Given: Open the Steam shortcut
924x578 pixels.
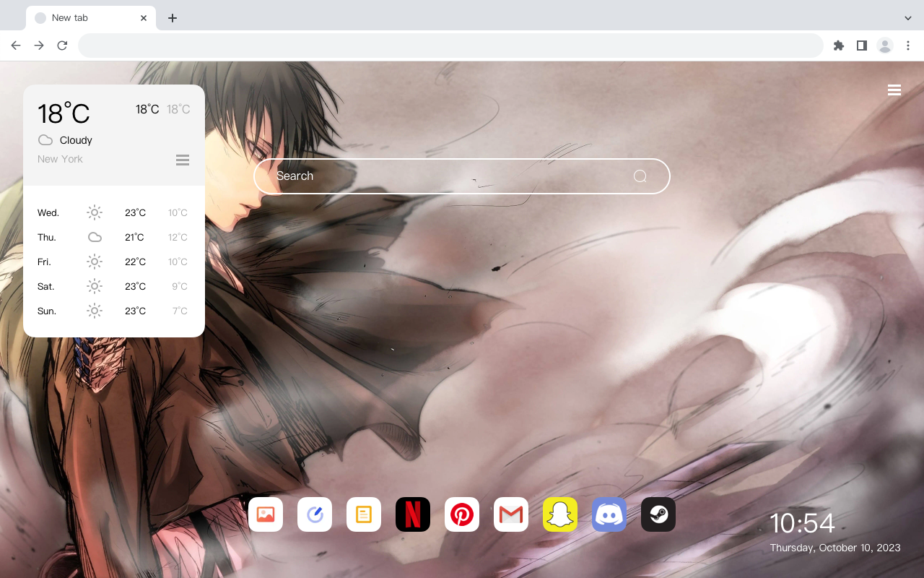Looking at the screenshot, I should coord(658,514).
